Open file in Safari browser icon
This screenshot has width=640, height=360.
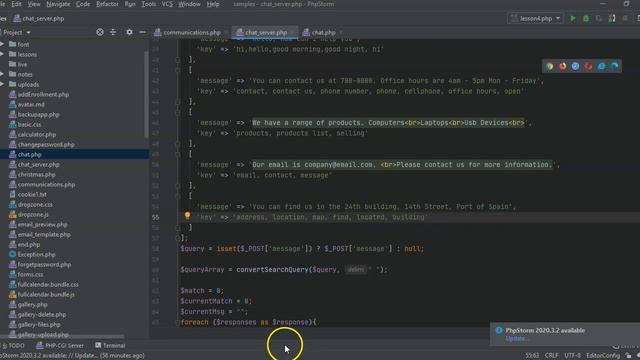(x=576, y=66)
